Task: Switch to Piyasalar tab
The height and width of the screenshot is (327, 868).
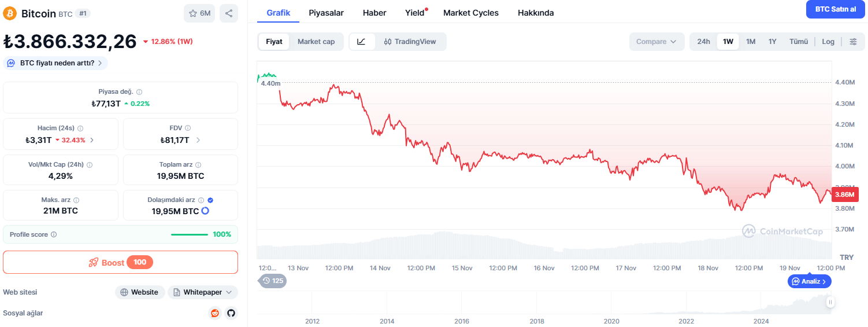Action: [327, 13]
